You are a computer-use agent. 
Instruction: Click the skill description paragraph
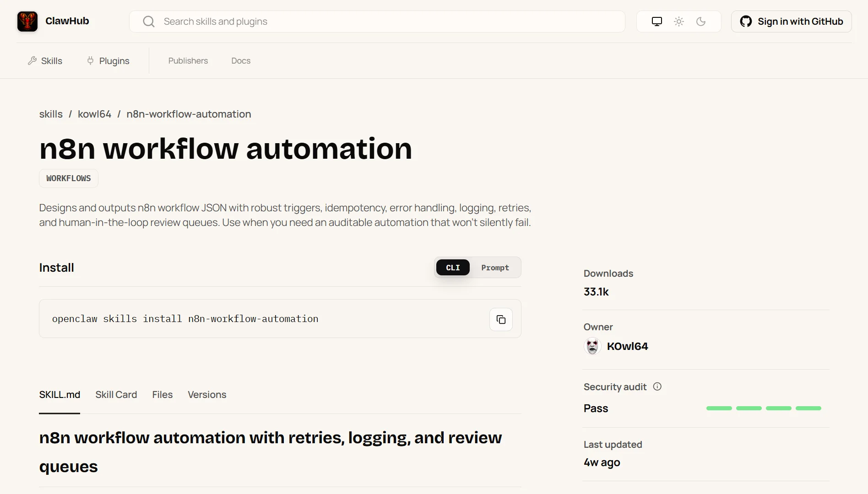(285, 215)
